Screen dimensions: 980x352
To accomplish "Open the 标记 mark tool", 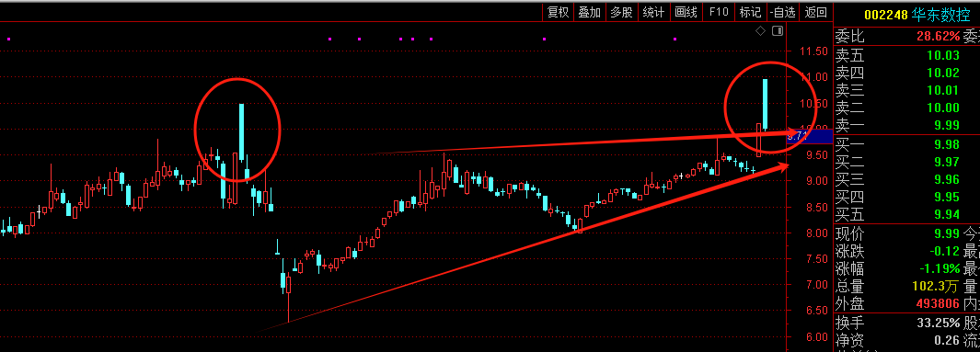I will (751, 12).
